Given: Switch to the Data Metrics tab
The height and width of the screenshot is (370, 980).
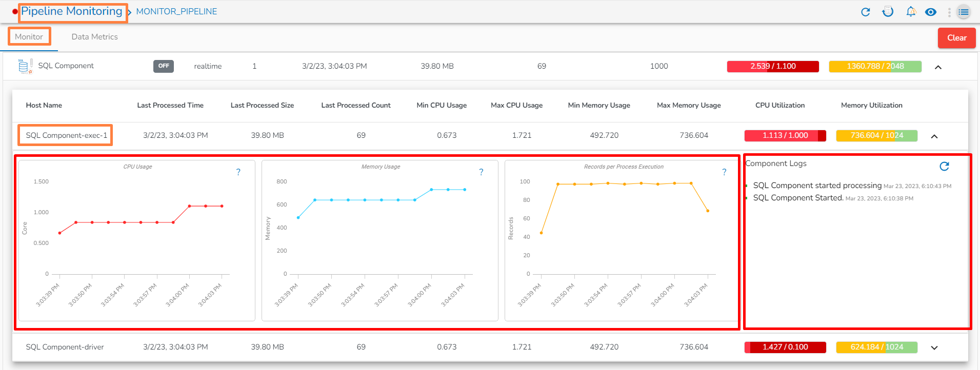Looking at the screenshot, I should [94, 37].
